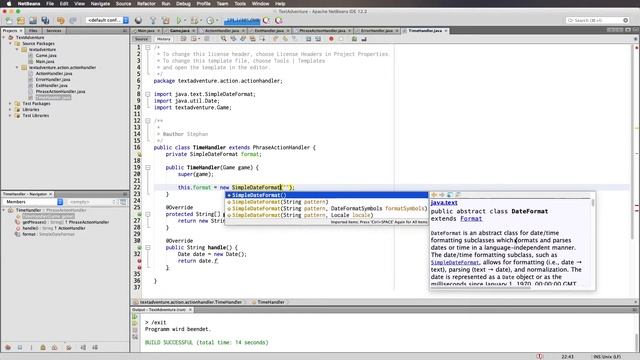The width and height of the screenshot is (640, 360).
Task: Toggle Highlight Search in editor toolbar
Action: 253,39
